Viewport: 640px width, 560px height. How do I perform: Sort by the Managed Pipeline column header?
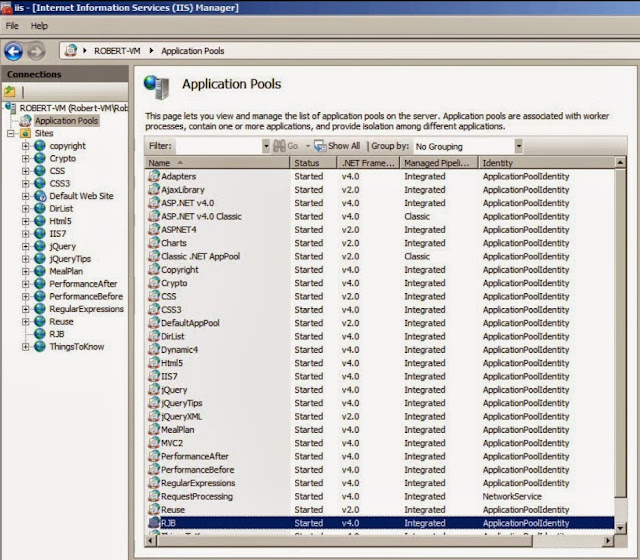pyautogui.click(x=439, y=163)
